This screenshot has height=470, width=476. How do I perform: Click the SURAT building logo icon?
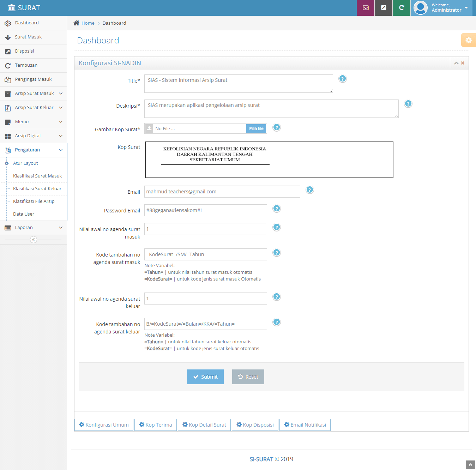(12, 8)
